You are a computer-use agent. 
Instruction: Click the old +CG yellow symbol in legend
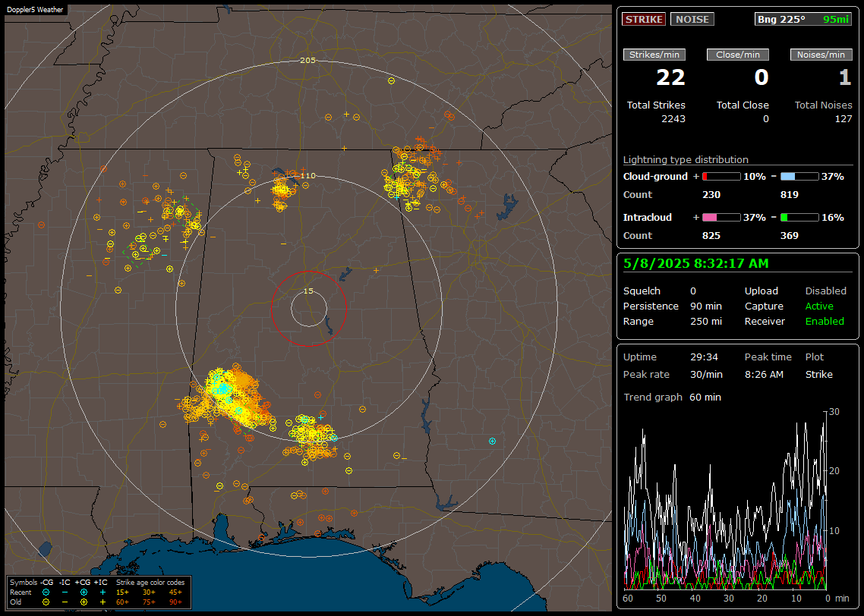(x=84, y=602)
